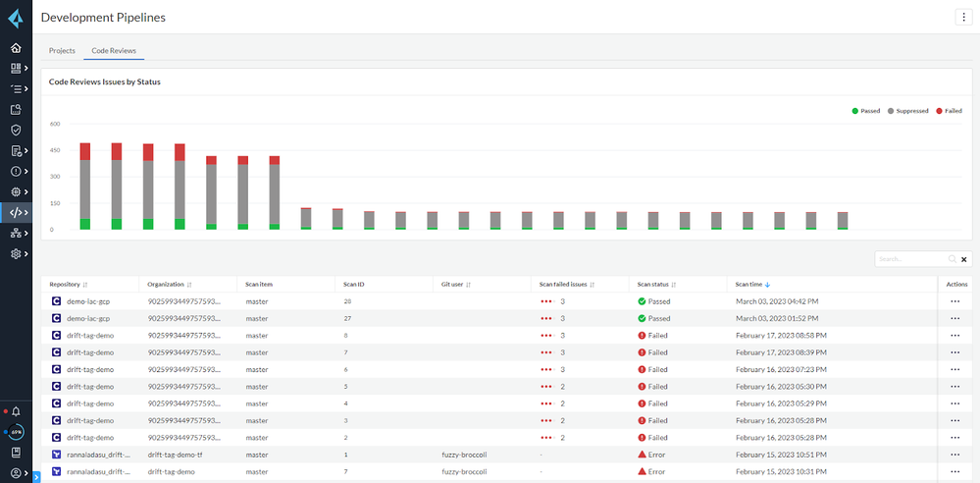Expand the settings gear menu in the sidebar
Image resolution: width=980 pixels, height=483 pixels.
pyautogui.click(x=16, y=253)
